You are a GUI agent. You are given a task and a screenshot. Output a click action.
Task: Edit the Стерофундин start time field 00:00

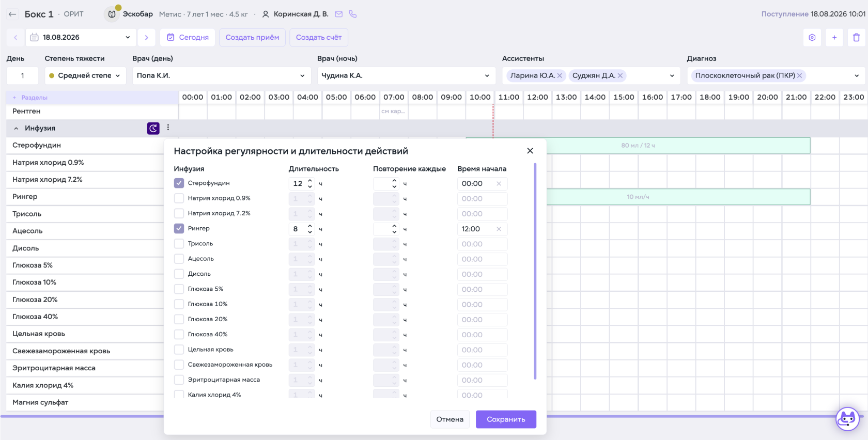pos(482,183)
